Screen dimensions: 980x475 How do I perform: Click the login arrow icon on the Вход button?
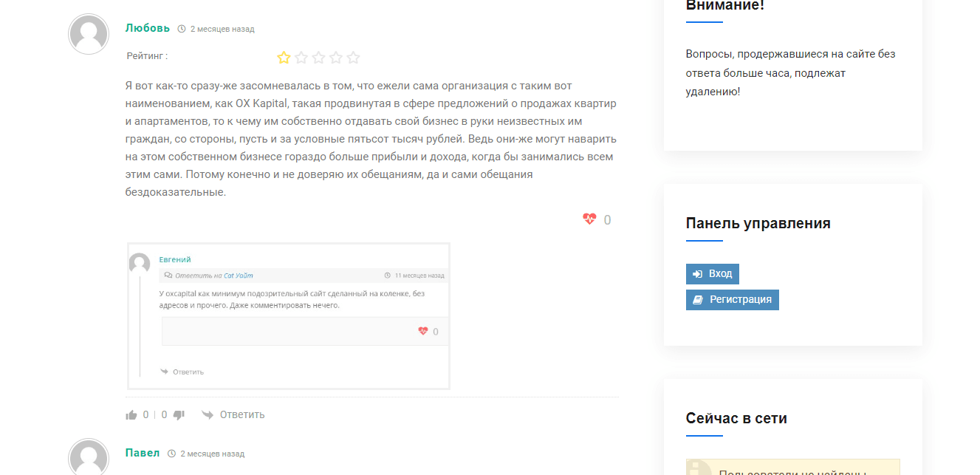pyautogui.click(x=696, y=273)
